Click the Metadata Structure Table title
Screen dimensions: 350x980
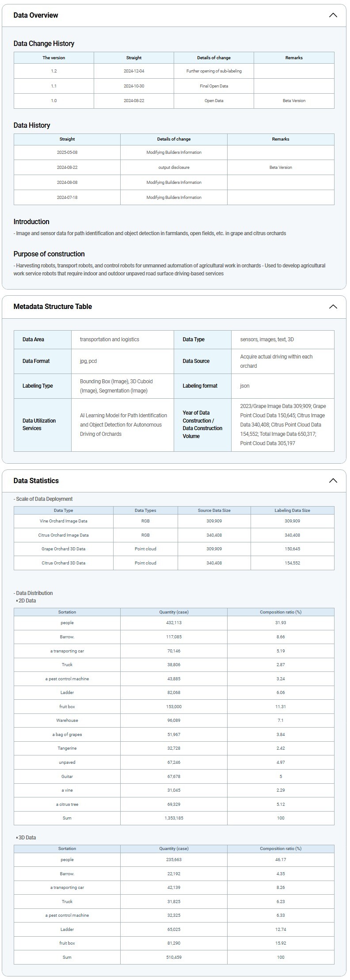53,307
